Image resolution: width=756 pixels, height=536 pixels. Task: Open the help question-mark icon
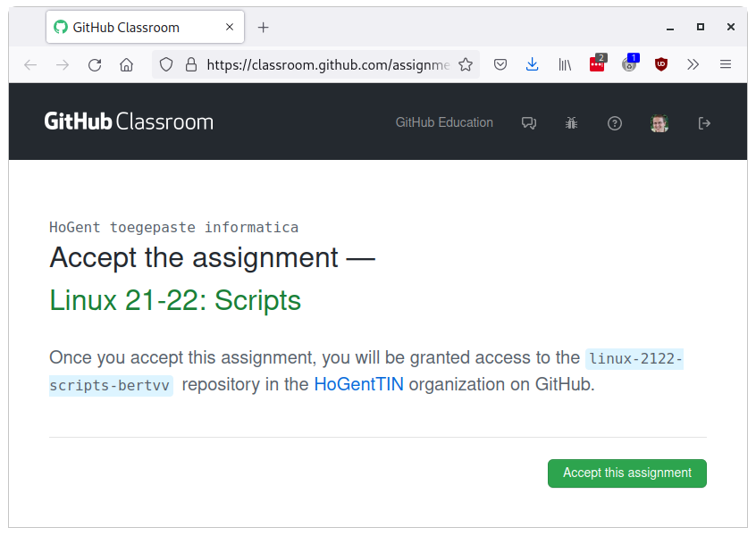coord(615,123)
